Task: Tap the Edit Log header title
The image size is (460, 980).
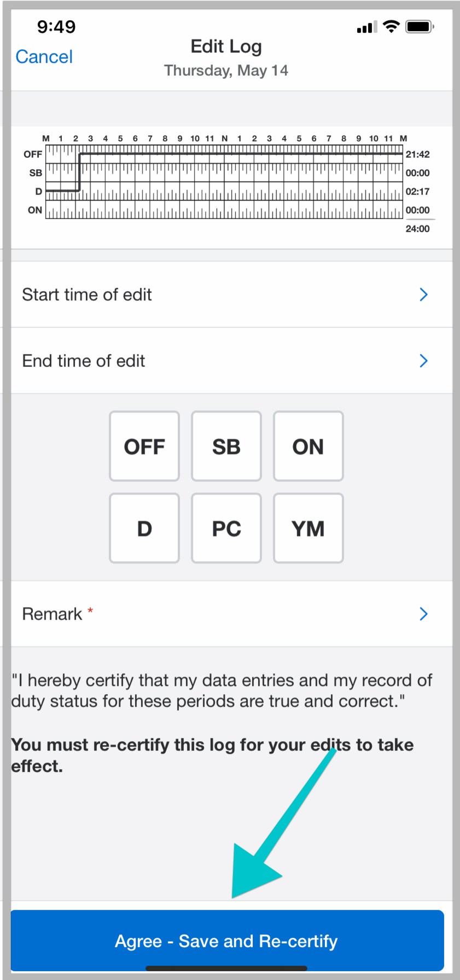Action: [x=226, y=47]
